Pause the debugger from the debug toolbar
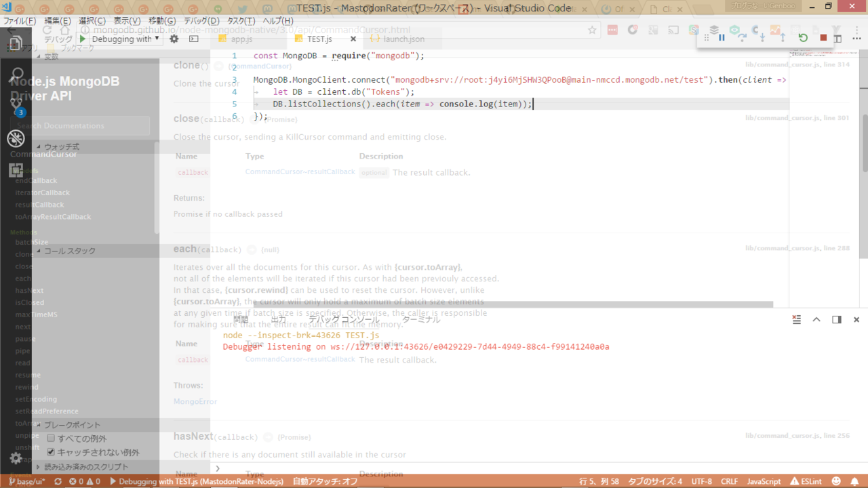The width and height of the screenshot is (868, 488). coord(722,38)
